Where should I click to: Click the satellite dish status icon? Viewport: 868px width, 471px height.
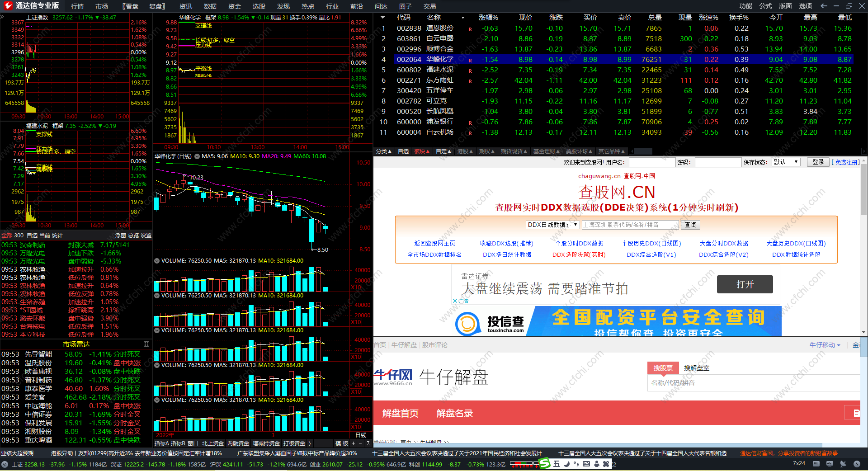point(843,464)
